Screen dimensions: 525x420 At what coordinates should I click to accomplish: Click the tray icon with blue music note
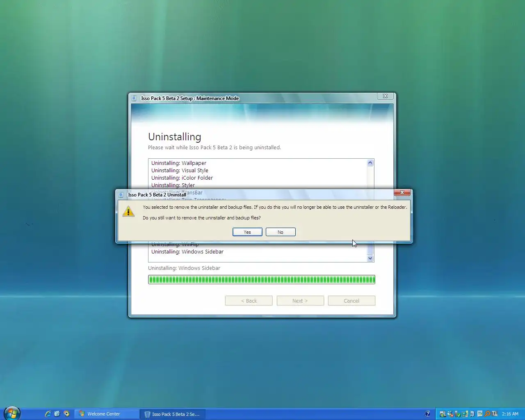pos(472,414)
